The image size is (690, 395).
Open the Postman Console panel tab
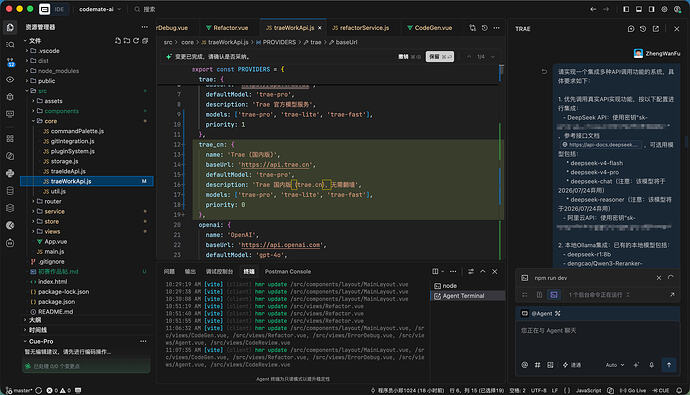[x=288, y=271]
